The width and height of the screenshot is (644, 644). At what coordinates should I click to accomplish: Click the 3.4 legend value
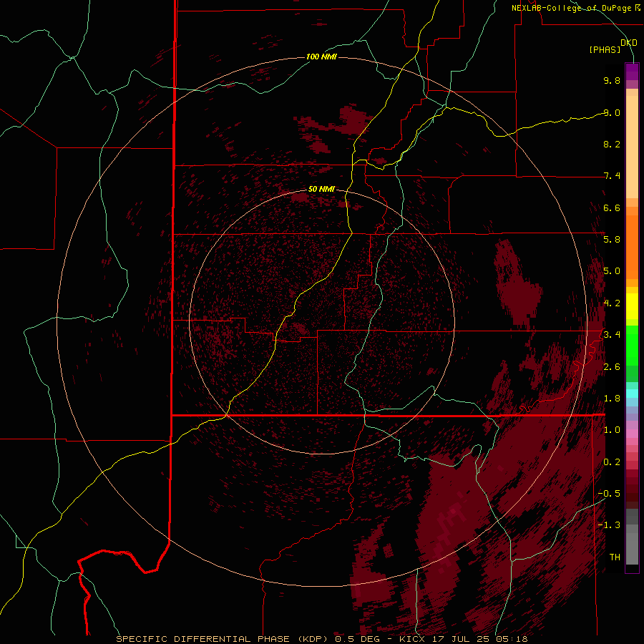coord(612,335)
